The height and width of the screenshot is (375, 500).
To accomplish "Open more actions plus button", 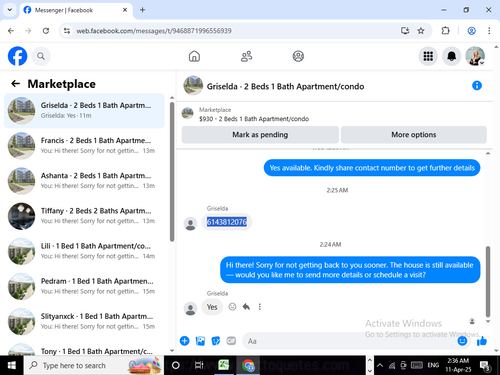I will tap(185, 341).
